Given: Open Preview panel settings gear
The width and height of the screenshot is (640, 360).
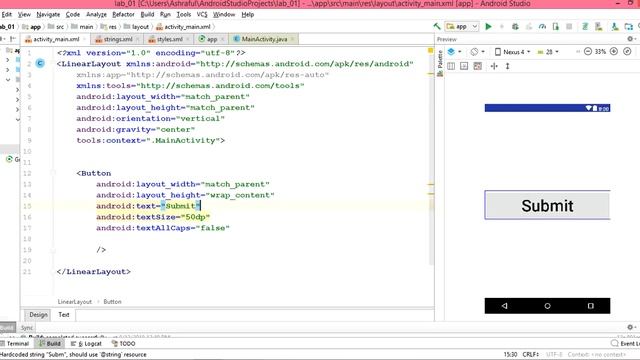Looking at the screenshot, I should tap(631, 39).
